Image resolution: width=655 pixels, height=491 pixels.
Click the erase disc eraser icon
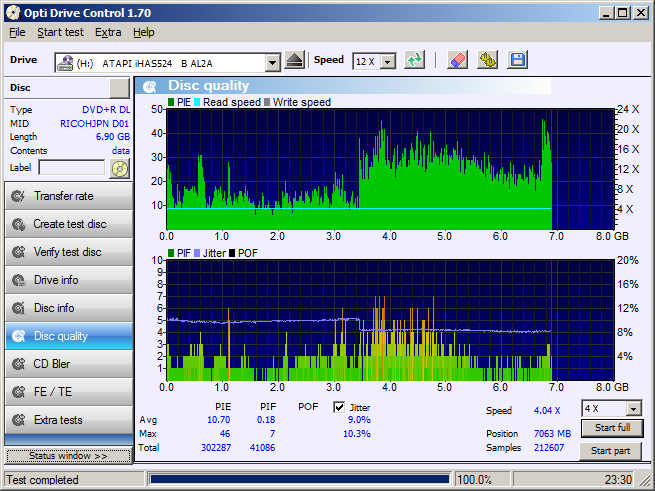pyautogui.click(x=457, y=60)
